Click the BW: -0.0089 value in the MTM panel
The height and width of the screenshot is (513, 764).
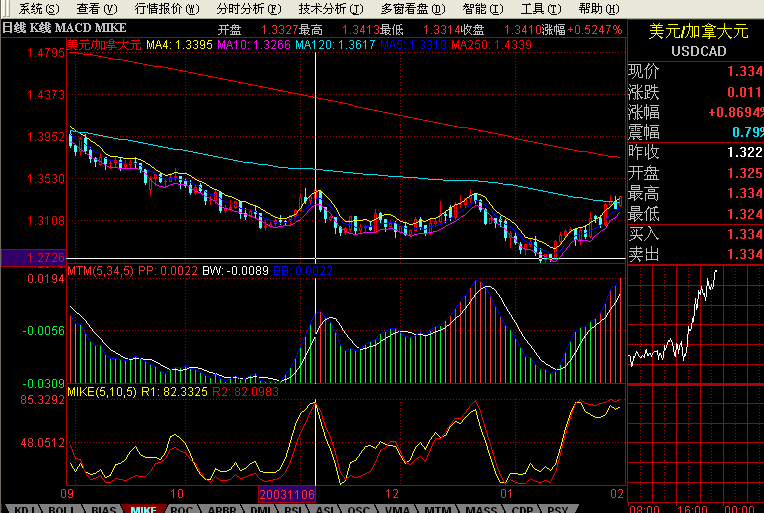click(235, 271)
